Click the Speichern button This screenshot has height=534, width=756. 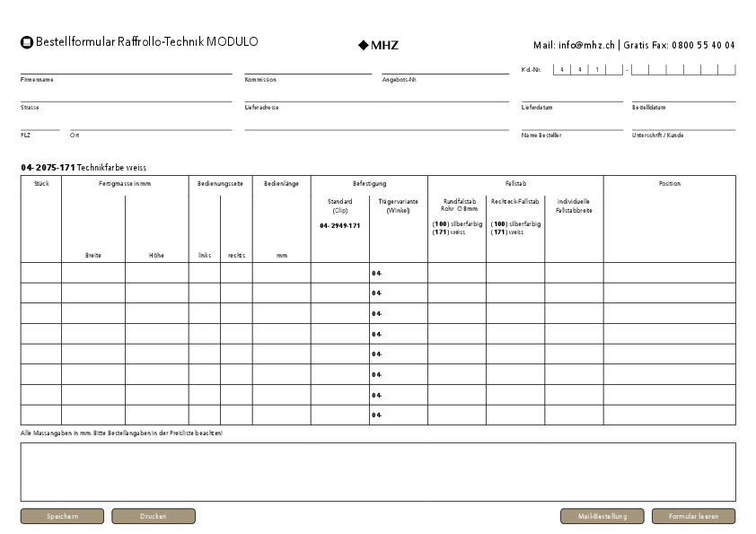[63, 516]
